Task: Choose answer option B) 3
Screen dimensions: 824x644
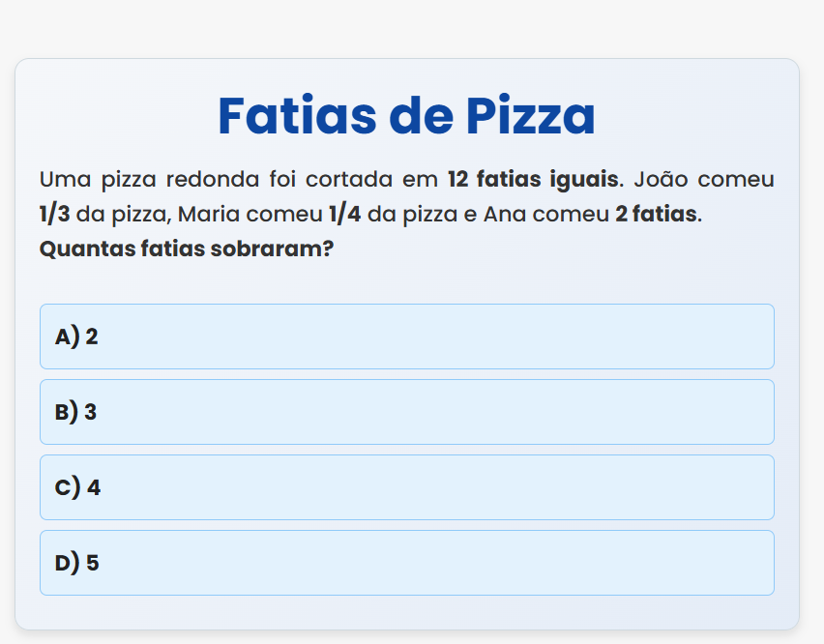Action: tap(406, 412)
